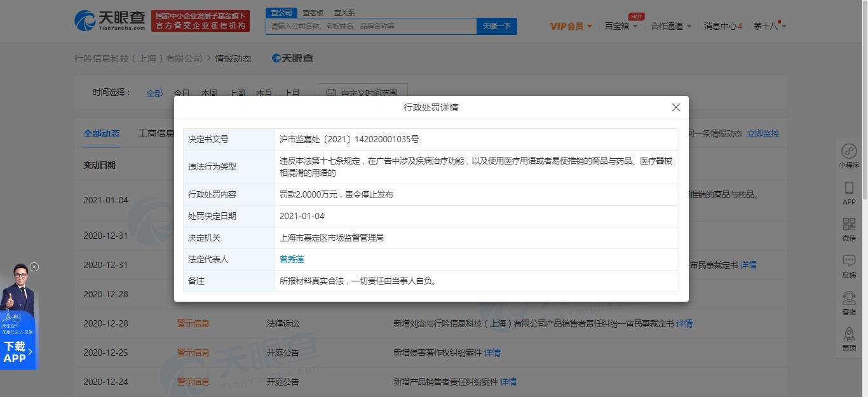Click the 天眼查 logo at top left

coord(110,21)
